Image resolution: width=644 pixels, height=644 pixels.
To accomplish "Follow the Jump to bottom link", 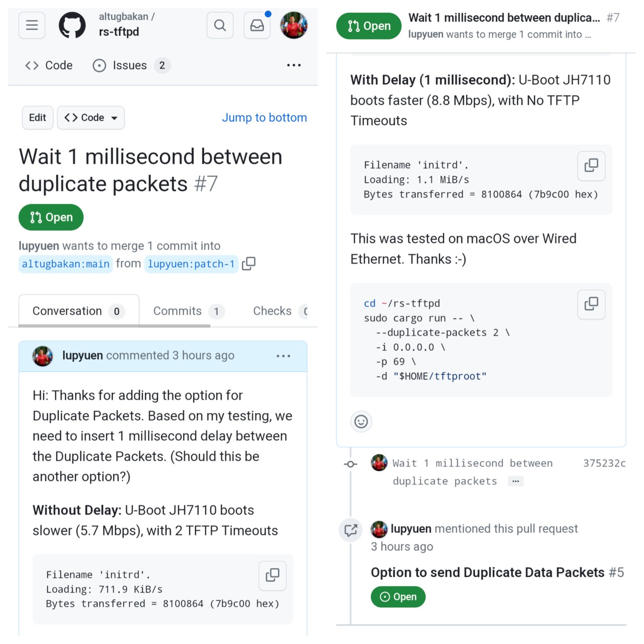I will (264, 118).
